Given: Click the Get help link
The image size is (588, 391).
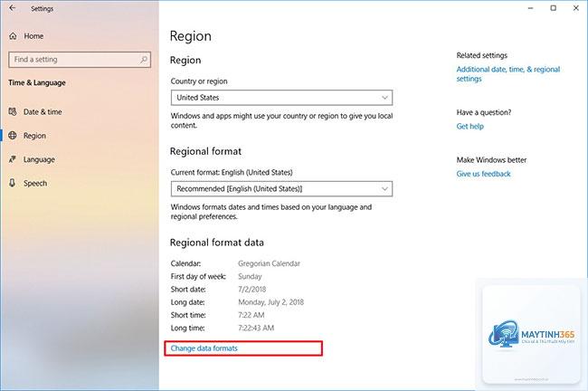Looking at the screenshot, I should click(469, 127).
